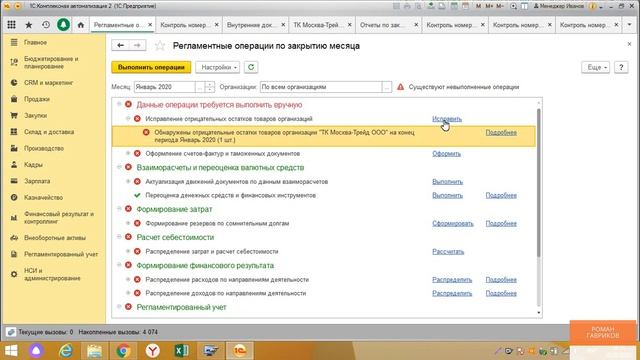Collapse Взаиморасчеты и переоценка валютных средств group
Image resolution: width=640 pixels, height=360 pixels.
[x=119, y=167]
